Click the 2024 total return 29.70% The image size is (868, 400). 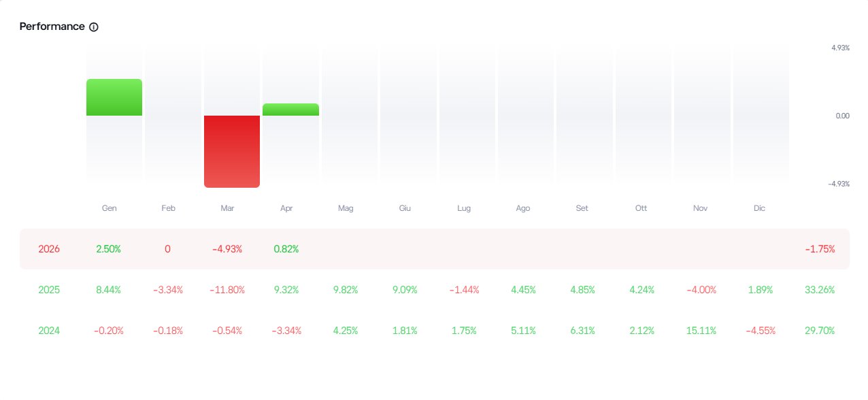point(819,331)
